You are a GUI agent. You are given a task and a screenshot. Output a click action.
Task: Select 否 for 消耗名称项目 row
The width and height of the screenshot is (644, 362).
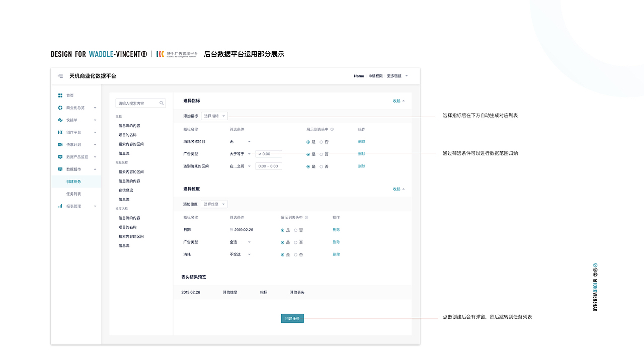pyautogui.click(x=321, y=142)
